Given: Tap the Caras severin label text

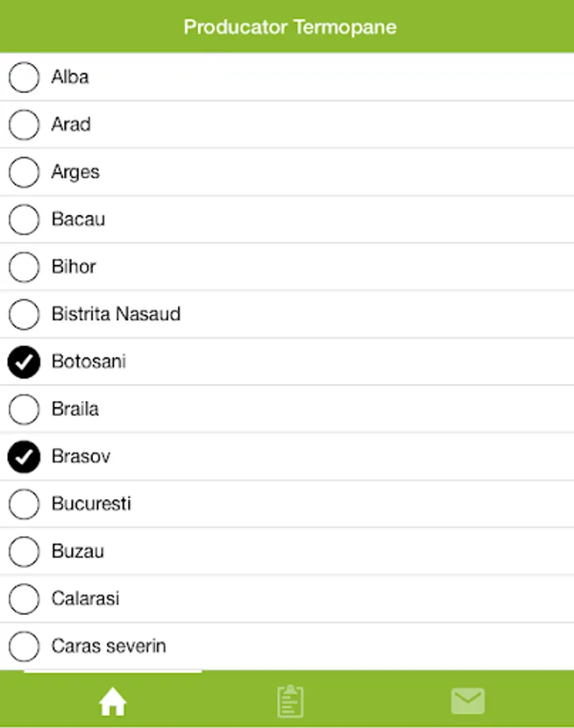Looking at the screenshot, I should click(108, 646).
